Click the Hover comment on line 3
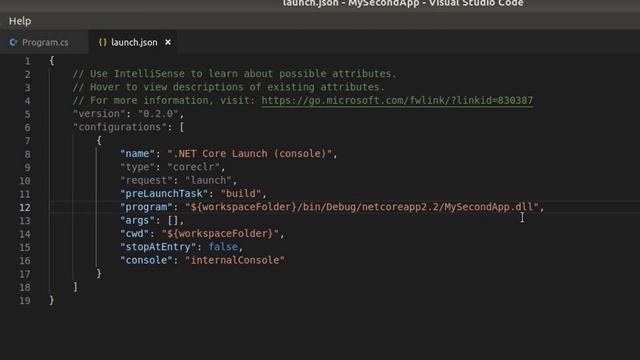 [229, 87]
